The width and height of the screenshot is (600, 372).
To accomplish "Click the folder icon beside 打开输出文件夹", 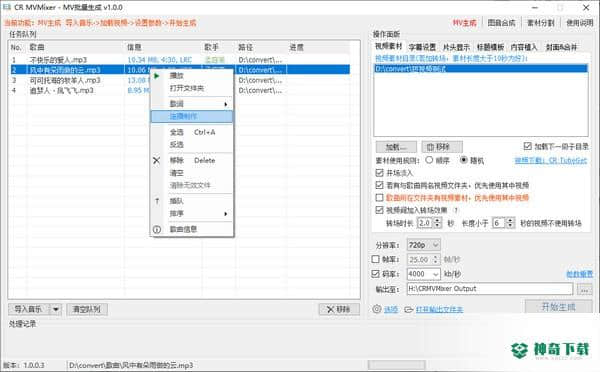I will click(409, 309).
